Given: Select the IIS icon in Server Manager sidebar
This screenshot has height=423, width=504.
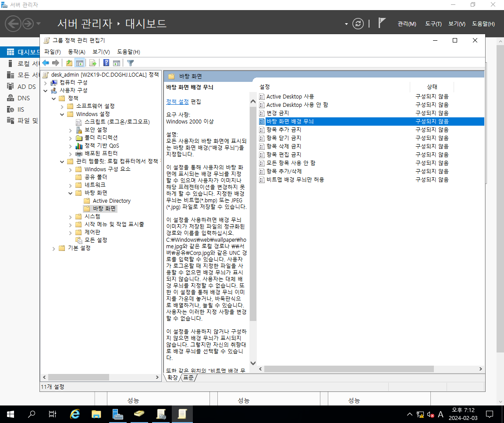Looking at the screenshot, I should click(x=11, y=109).
